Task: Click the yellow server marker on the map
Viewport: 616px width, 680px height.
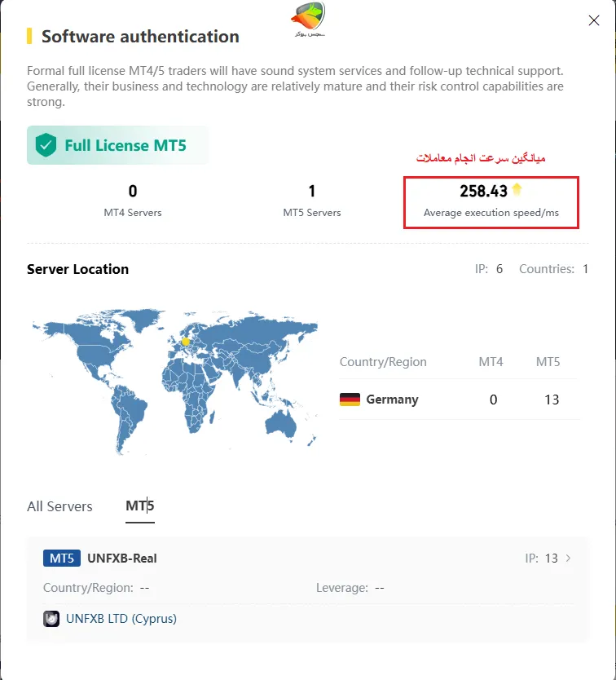Action: click(x=186, y=342)
